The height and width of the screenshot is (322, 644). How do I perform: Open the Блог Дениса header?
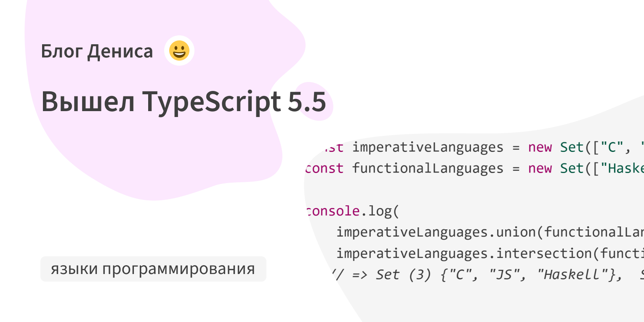click(x=97, y=51)
